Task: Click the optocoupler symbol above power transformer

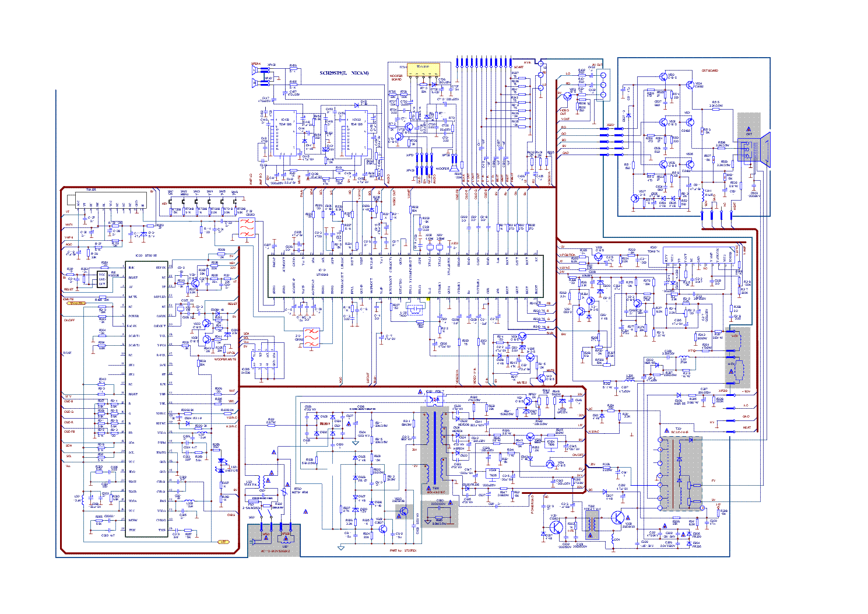Action: 434,401
